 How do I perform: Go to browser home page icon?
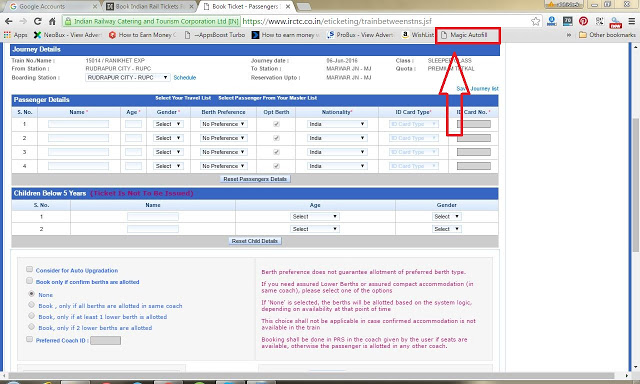point(52,21)
